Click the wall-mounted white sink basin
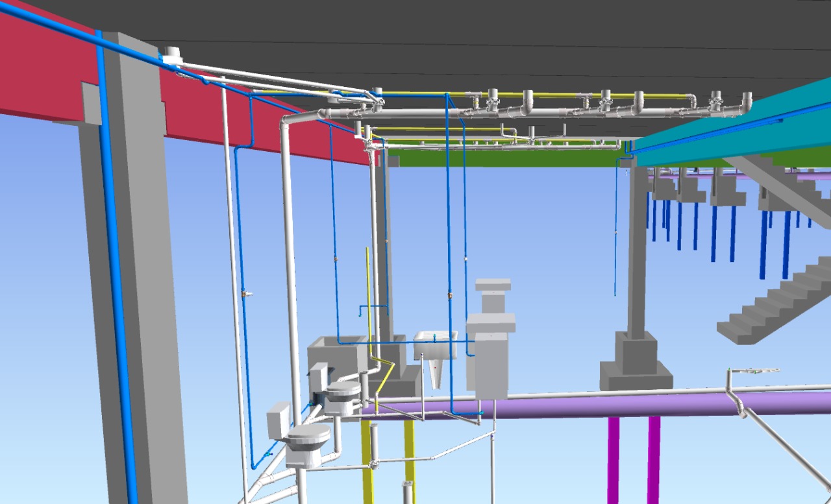 [x=435, y=344]
